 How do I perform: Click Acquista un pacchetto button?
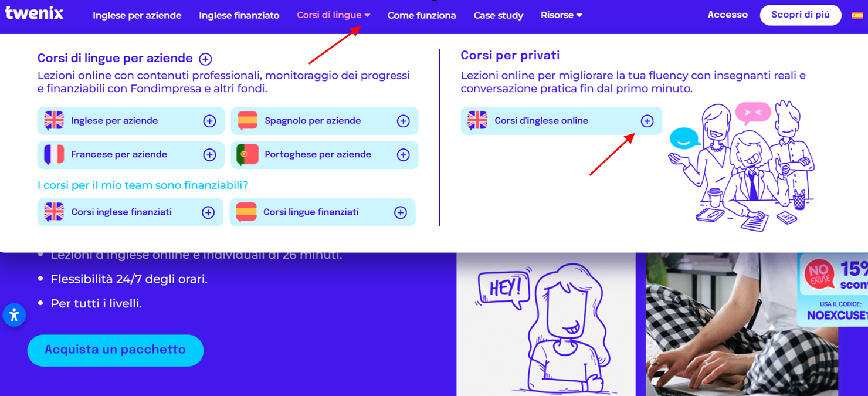coord(116,350)
